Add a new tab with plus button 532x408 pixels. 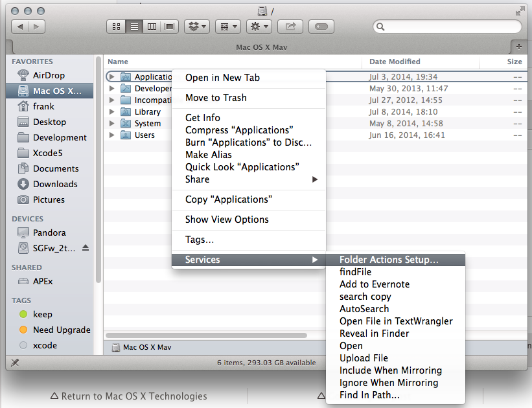click(x=519, y=47)
